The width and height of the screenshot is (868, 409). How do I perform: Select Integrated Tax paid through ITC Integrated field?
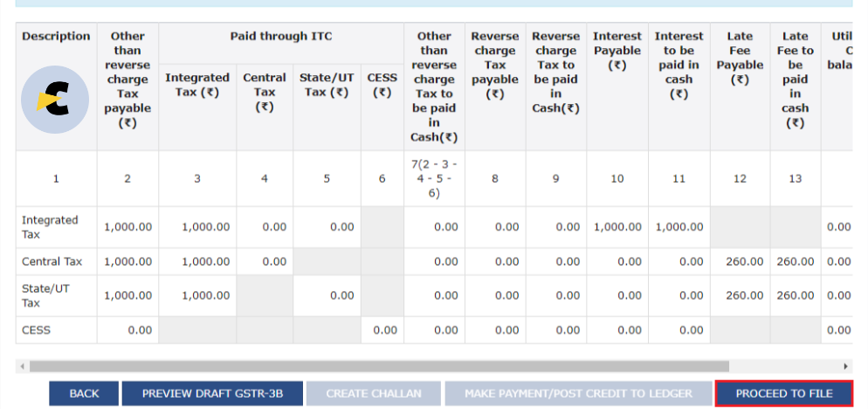click(197, 227)
